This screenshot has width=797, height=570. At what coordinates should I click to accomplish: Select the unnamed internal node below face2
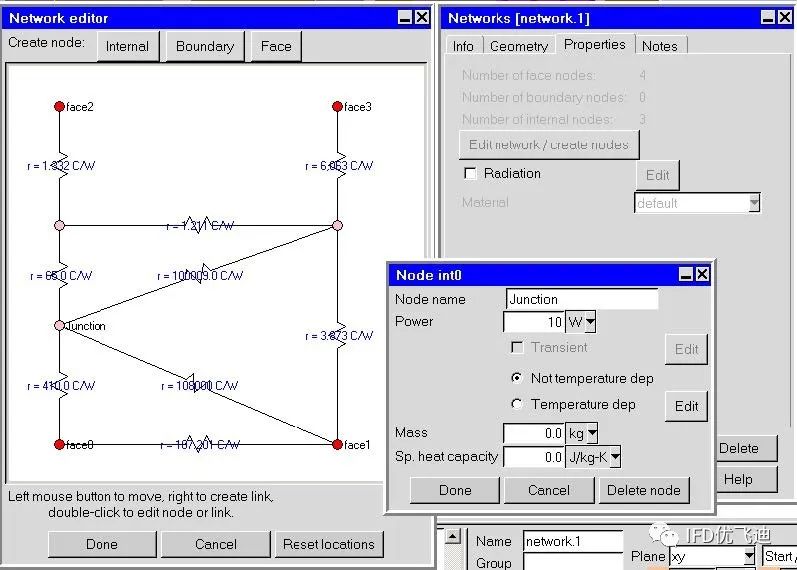59,225
